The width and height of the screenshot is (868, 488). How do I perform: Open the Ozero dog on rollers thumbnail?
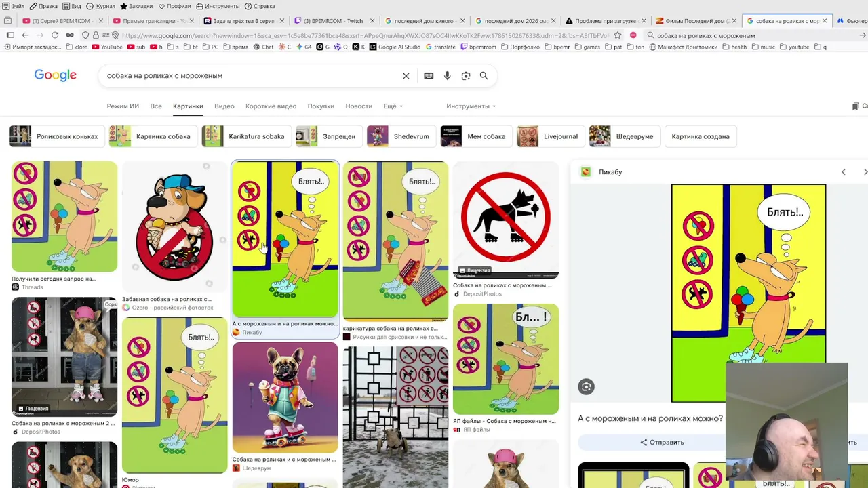(x=175, y=227)
